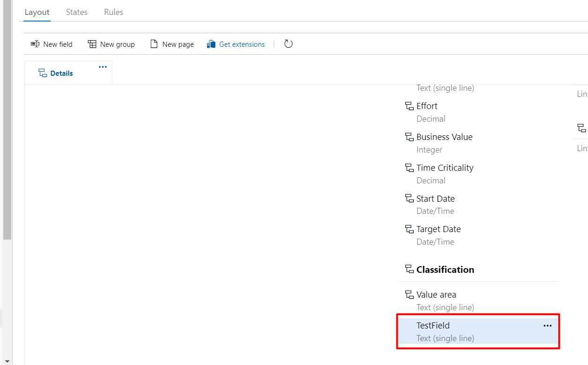Select the Time Criticality field
588x365 pixels.
[x=478, y=174]
